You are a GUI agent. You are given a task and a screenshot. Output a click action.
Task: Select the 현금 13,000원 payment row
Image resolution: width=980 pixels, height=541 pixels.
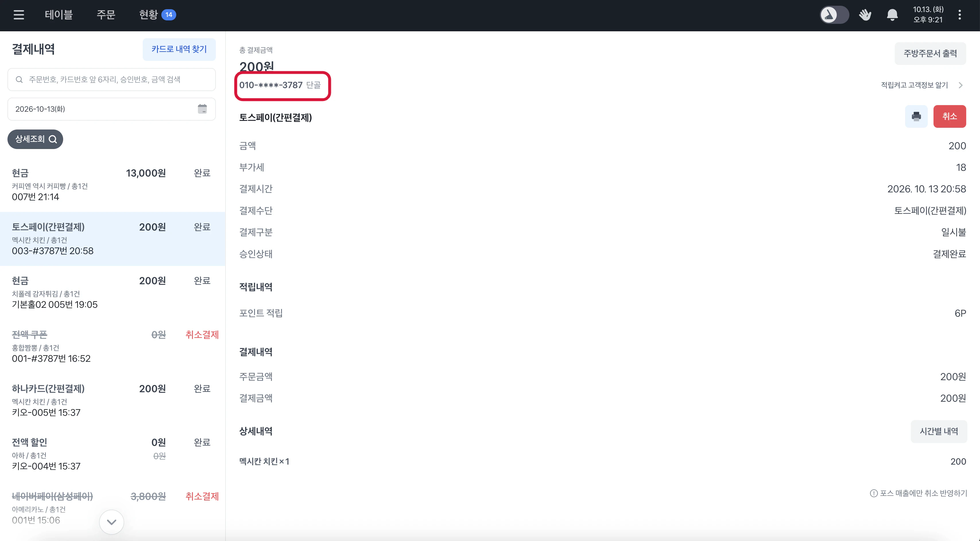tap(113, 185)
